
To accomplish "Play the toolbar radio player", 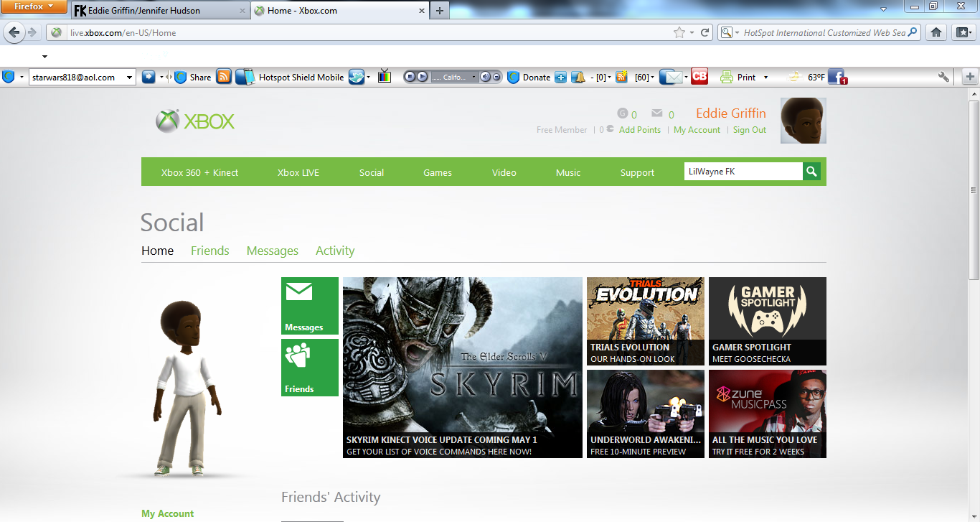I will [x=422, y=77].
